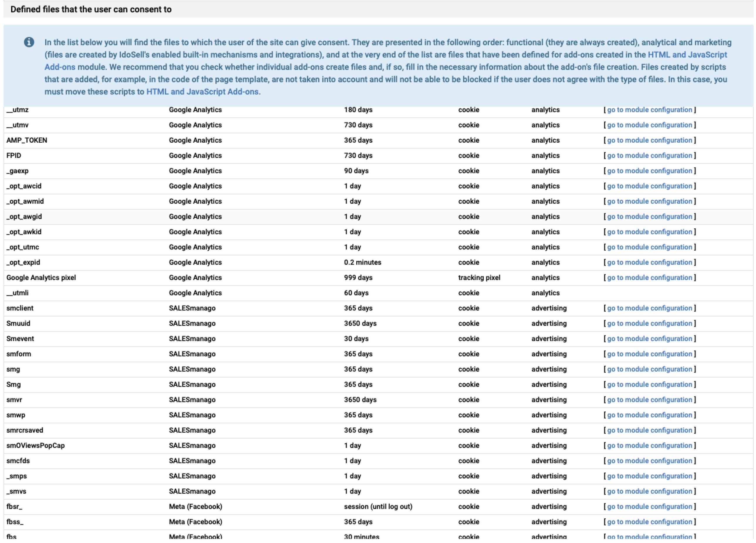Go to module configuration for smvr
The height and width of the screenshot is (543, 756).
click(649, 400)
